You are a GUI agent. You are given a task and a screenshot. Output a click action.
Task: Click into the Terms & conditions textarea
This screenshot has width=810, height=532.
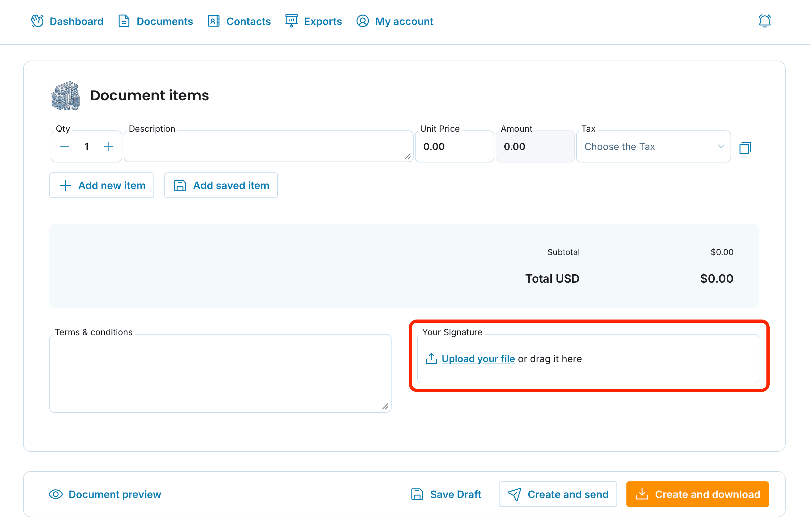pyautogui.click(x=220, y=373)
